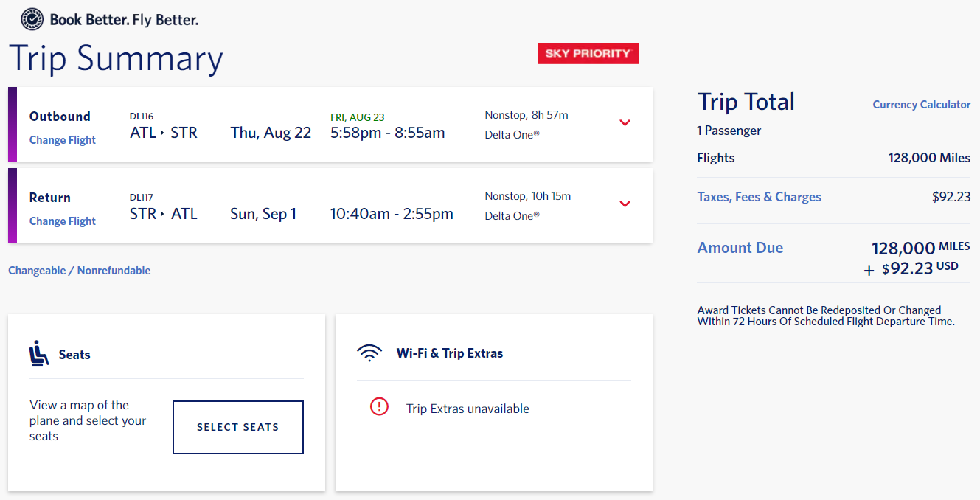980x500 pixels.
Task: Click the Trip Summary heading
Action: click(x=116, y=59)
